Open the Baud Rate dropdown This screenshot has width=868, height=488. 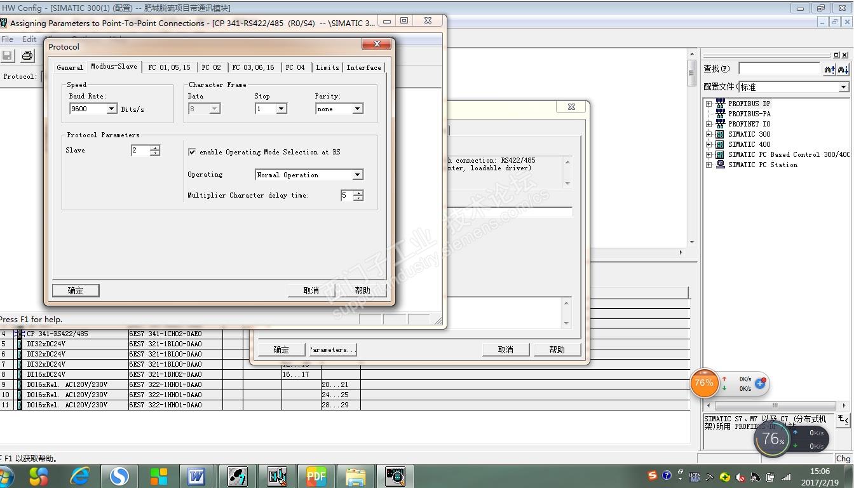tap(112, 109)
